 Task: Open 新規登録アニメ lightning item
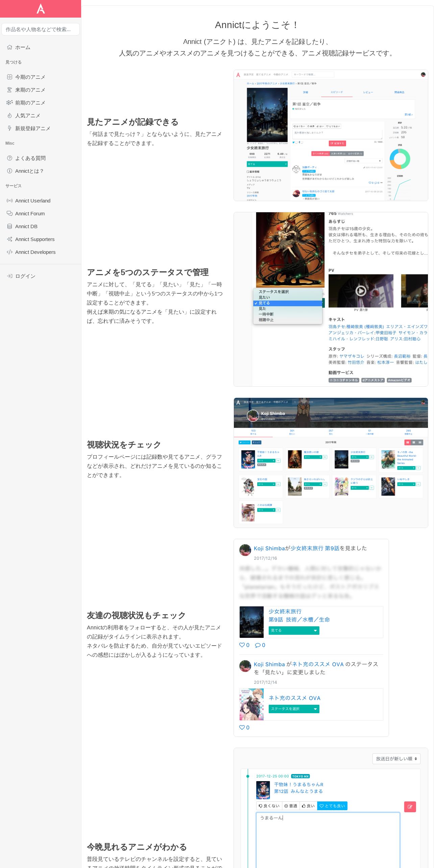[x=41, y=128]
